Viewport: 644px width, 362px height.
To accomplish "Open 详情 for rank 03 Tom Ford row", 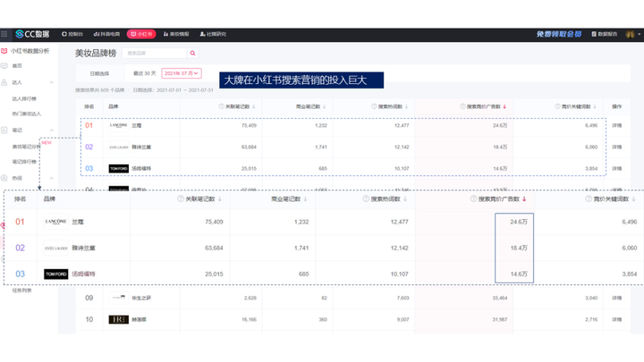I will click(x=617, y=169).
